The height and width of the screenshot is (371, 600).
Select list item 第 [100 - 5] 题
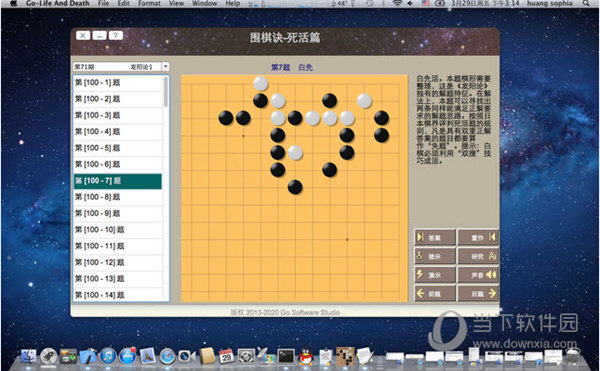pos(118,148)
